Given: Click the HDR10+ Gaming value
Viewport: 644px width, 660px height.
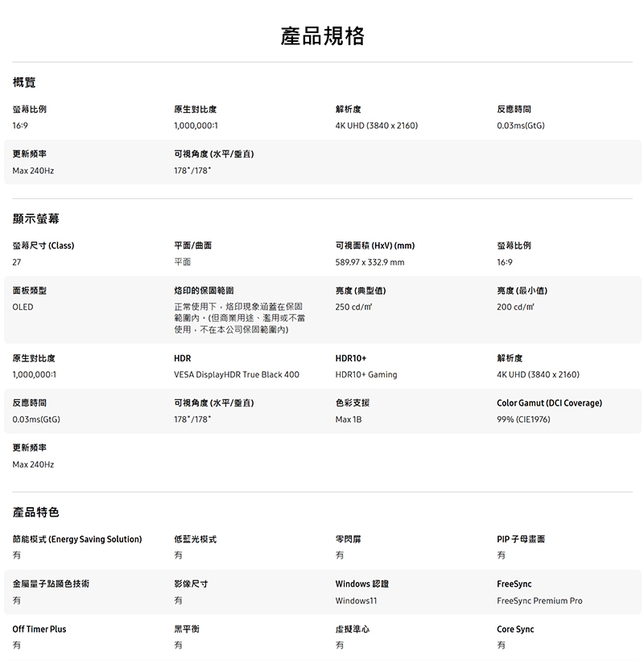Looking at the screenshot, I should pyautogui.click(x=366, y=375).
